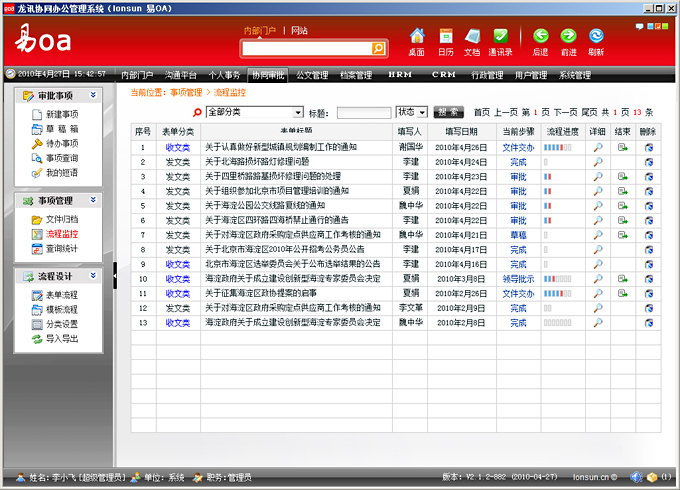Switch to 系统管理 menu
The image size is (680, 490).
575,75
